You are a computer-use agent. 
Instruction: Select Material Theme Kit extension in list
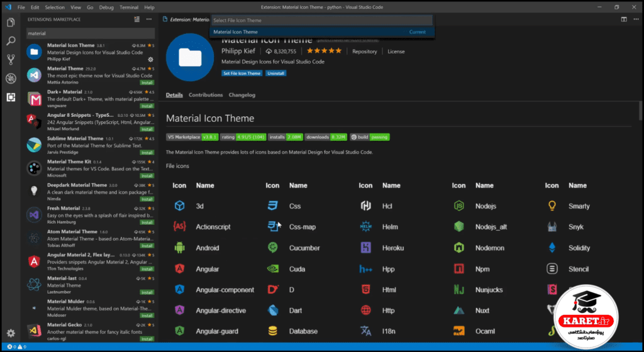coord(90,168)
